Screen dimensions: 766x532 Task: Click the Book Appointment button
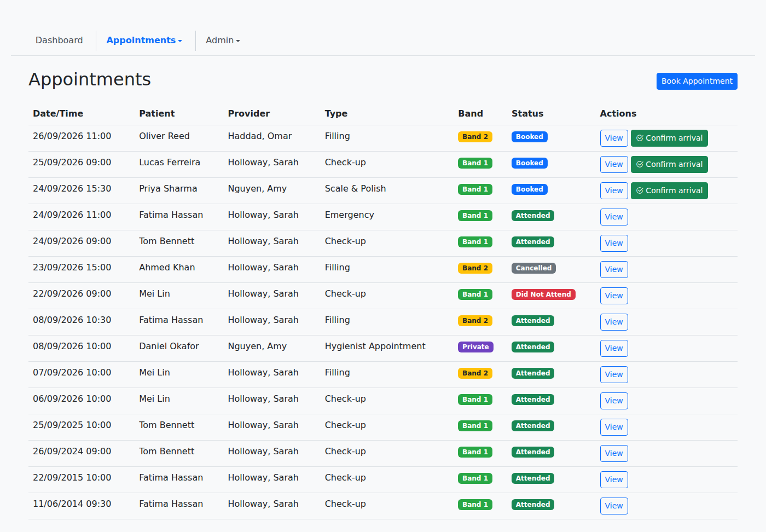(697, 81)
